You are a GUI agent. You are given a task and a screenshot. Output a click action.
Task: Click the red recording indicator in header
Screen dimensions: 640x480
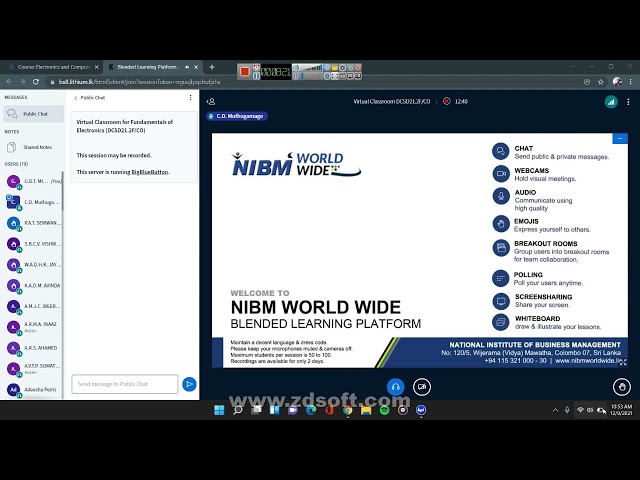point(447,101)
